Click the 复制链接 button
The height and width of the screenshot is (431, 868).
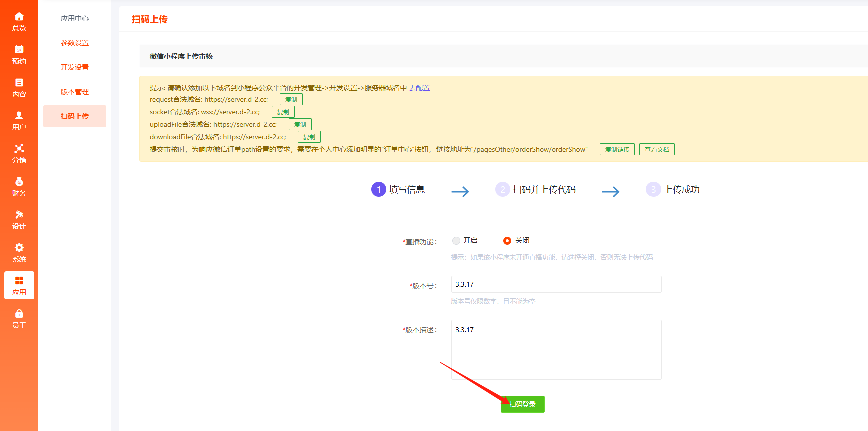[x=617, y=149]
